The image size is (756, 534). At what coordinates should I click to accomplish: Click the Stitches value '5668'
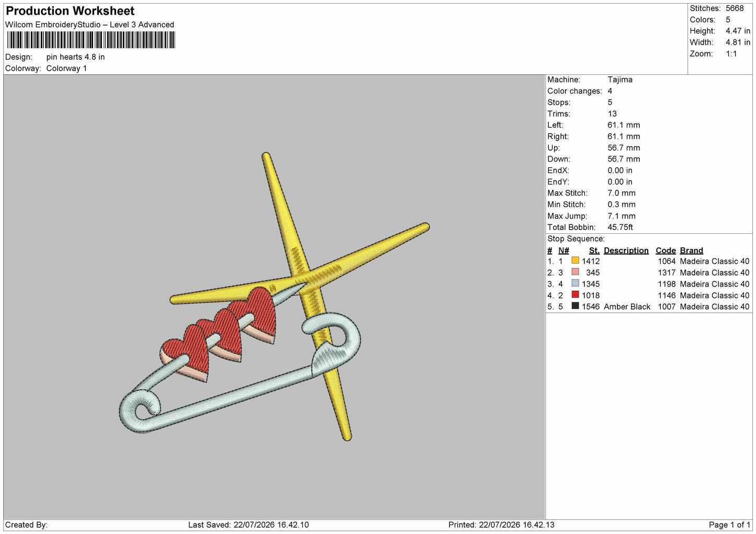pos(735,8)
